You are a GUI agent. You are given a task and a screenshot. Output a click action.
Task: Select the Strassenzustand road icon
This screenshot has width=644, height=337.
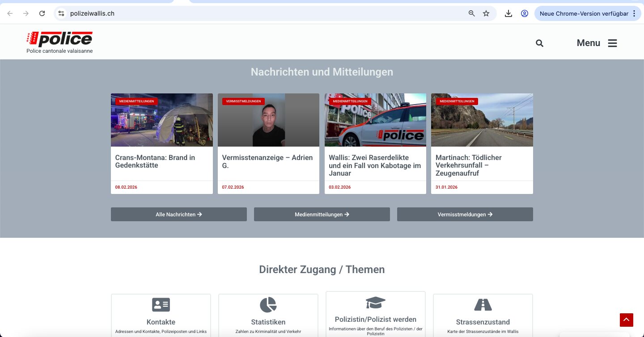(x=483, y=305)
